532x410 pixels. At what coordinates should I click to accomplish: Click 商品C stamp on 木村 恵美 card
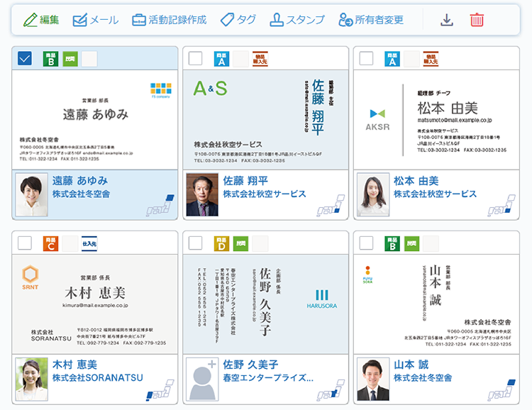click(50, 244)
